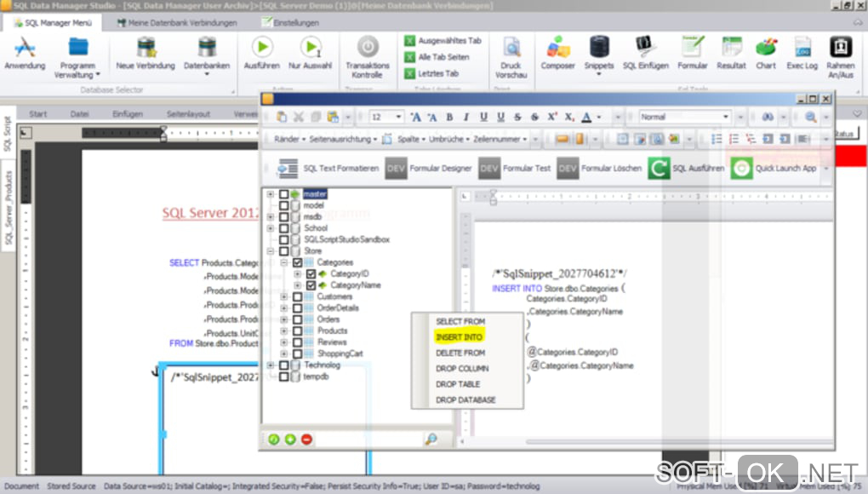
Task: Open the Seitenlayout menu in background editor
Action: pyautogui.click(x=188, y=114)
